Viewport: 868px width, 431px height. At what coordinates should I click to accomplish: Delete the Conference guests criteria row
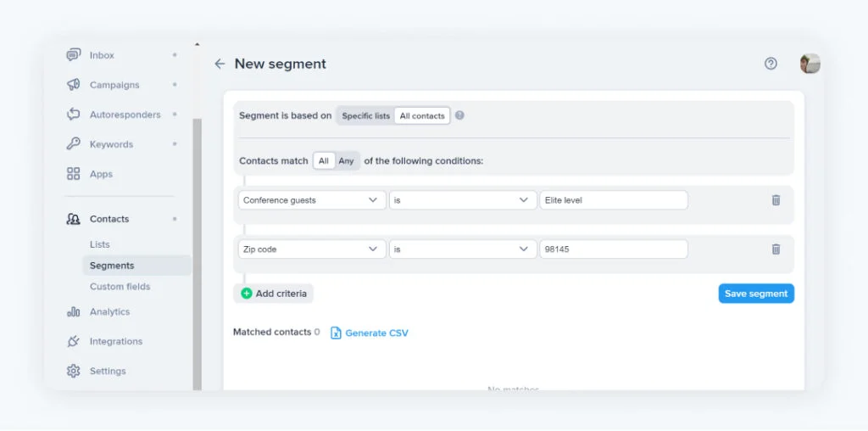(x=776, y=200)
